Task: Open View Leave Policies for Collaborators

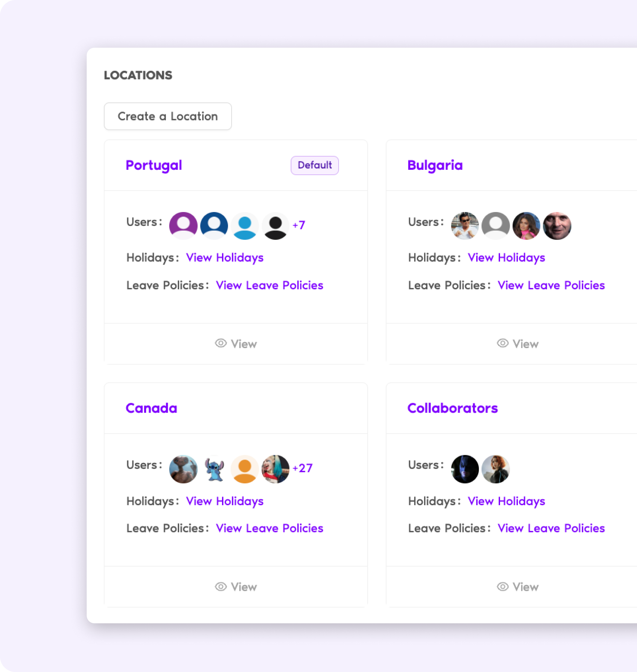Action: (551, 529)
